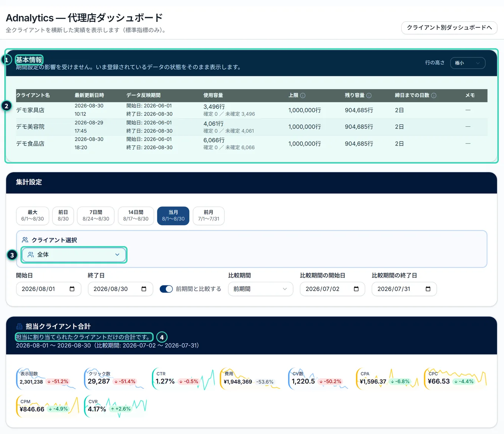Click the CV数 metric card
This screenshot has height=434, width=504.
(319, 378)
